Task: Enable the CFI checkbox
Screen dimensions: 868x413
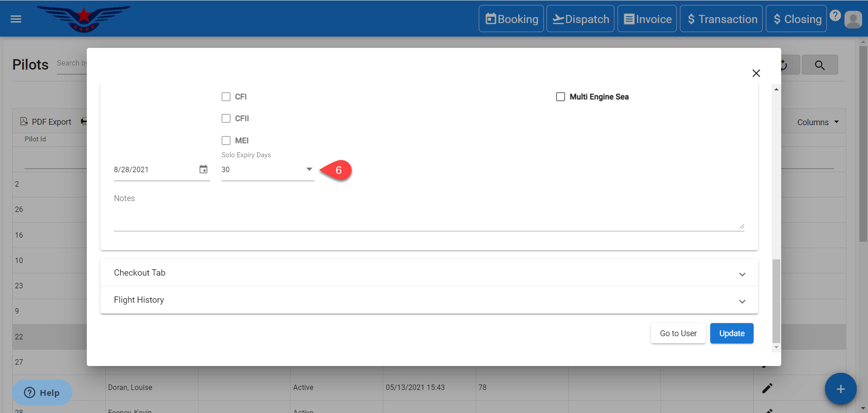Action: point(226,97)
